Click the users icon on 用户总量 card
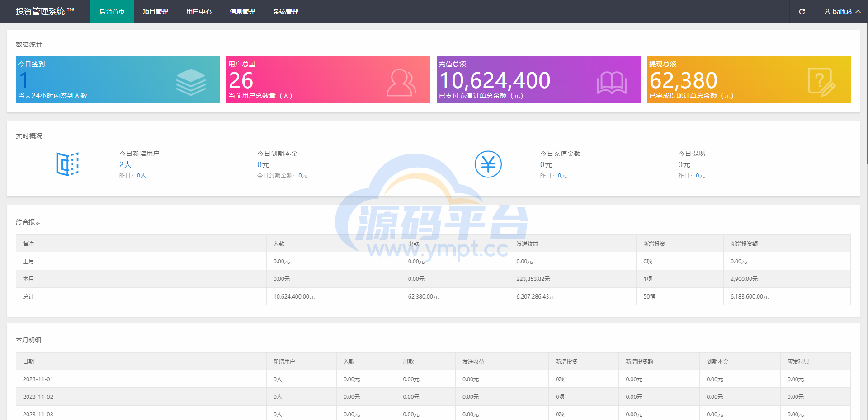The width and height of the screenshot is (868, 420). click(401, 83)
